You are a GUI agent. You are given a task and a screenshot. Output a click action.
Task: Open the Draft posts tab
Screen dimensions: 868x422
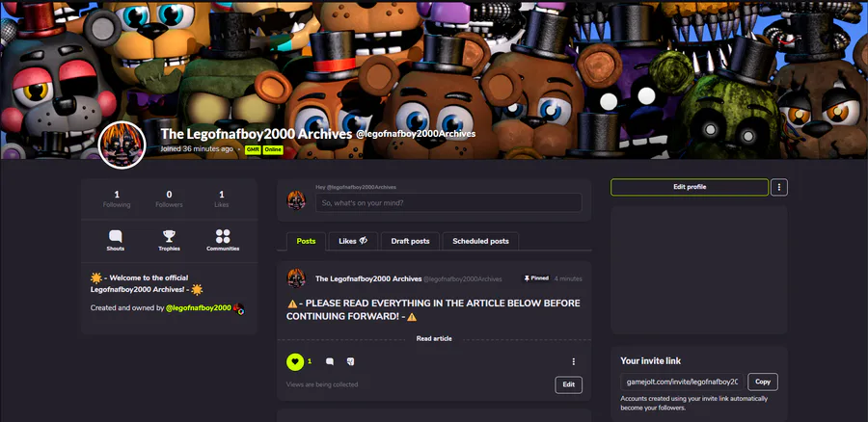[410, 241]
